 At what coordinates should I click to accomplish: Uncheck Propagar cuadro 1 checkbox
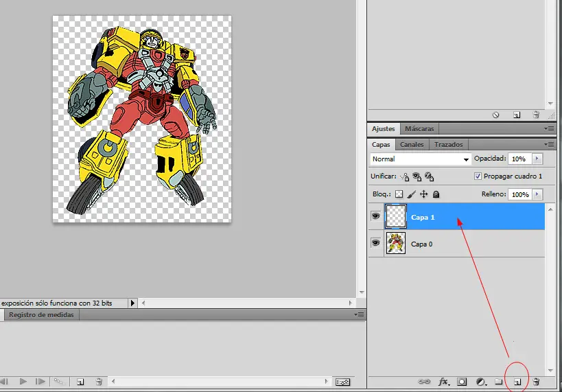pyautogui.click(x=478, y=176)
